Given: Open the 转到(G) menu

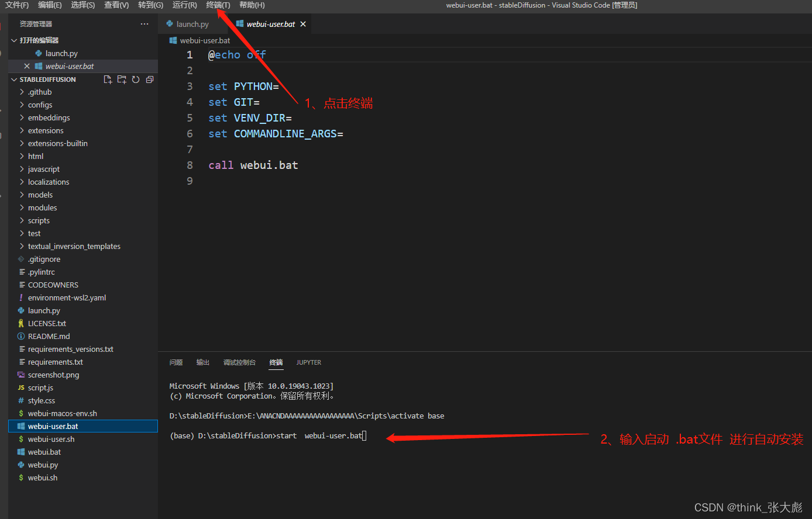Looking at the screenshot, I should [x=151, y=5].
